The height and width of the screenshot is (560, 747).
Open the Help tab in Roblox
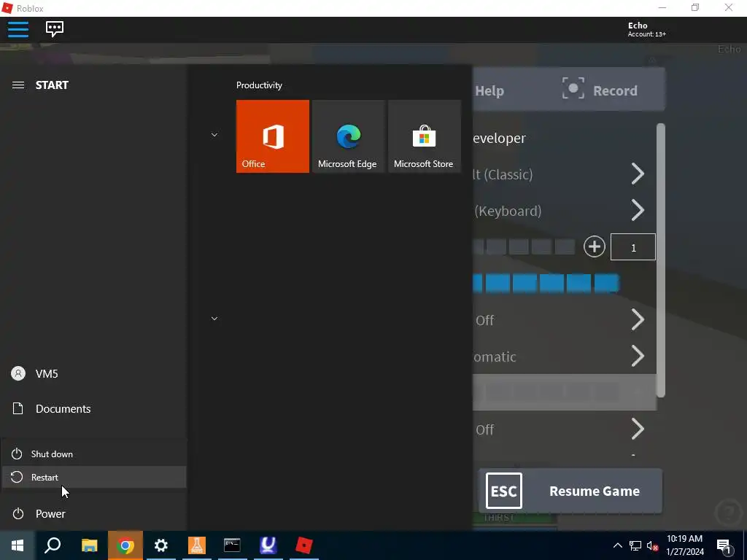click(489, 90)
